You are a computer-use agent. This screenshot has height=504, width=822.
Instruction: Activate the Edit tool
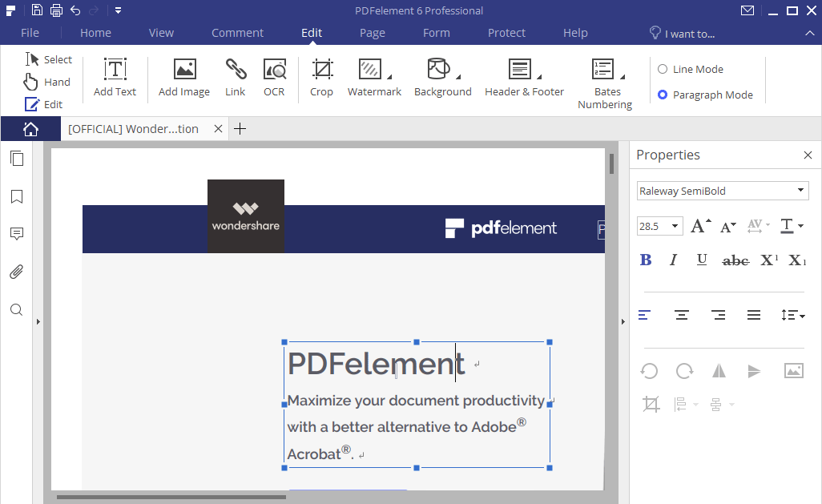43,104
